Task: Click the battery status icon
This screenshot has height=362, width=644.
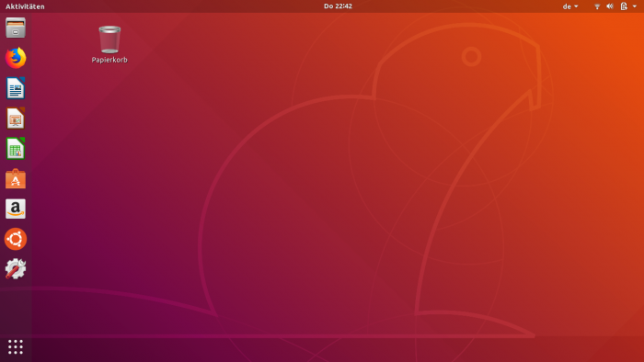Action: (624, 6)
